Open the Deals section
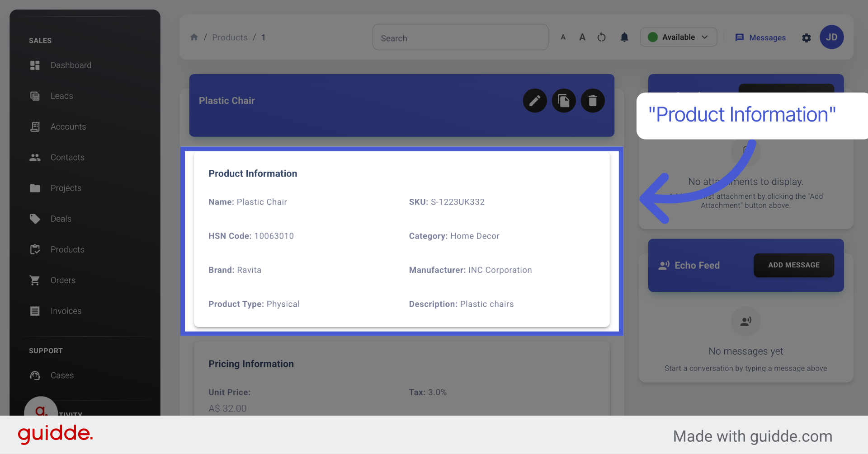The width and height of the screenshot is (868, 454). (x=60, y=219)
